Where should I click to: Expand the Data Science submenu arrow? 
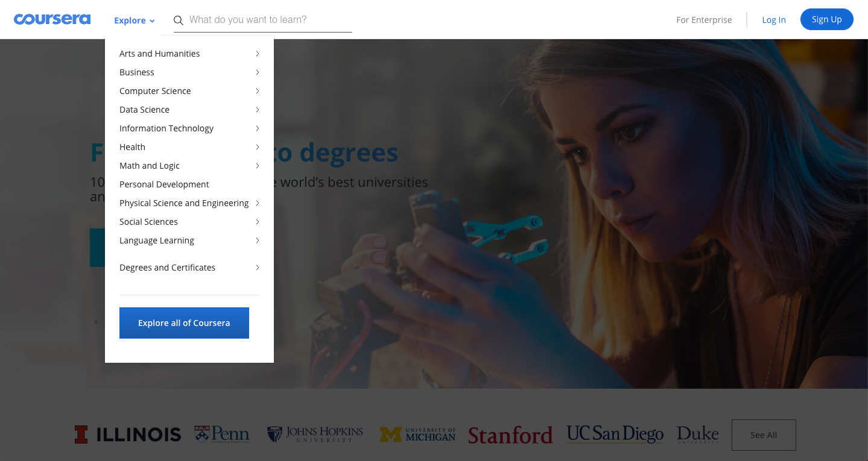258,110
